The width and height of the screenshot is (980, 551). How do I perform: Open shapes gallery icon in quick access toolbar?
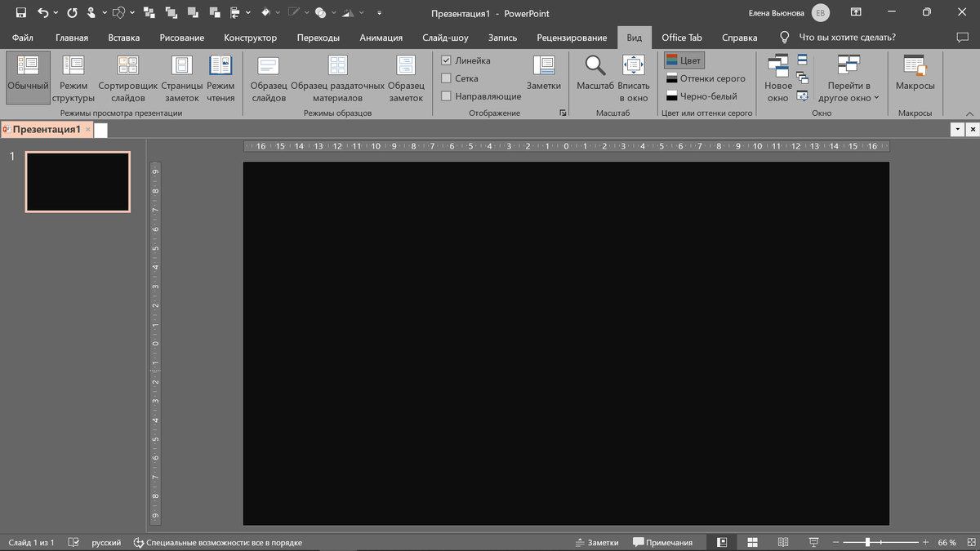[x=119, y=13]
